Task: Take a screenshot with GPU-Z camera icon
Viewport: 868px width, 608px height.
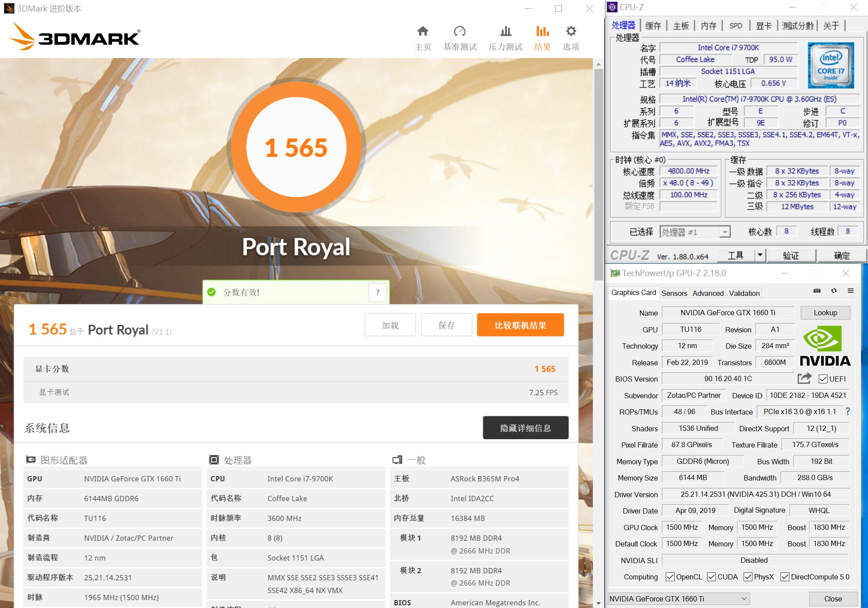Action: [817, 291]
